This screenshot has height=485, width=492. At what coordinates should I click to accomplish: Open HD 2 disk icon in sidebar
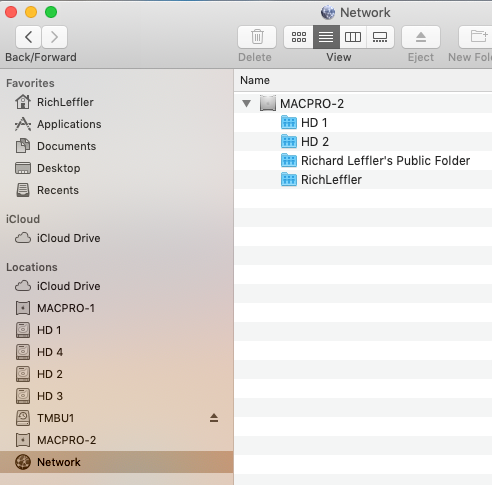click(23, 374)
